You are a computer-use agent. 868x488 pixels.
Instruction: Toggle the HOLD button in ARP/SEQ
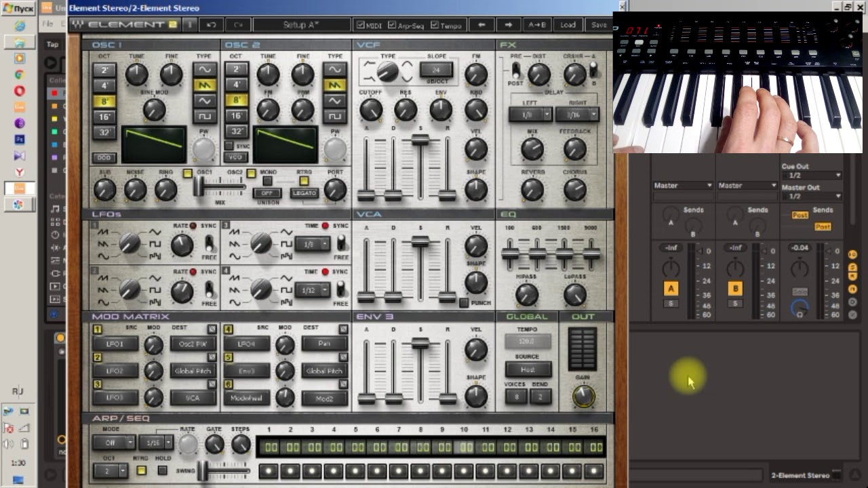[162, 470]
